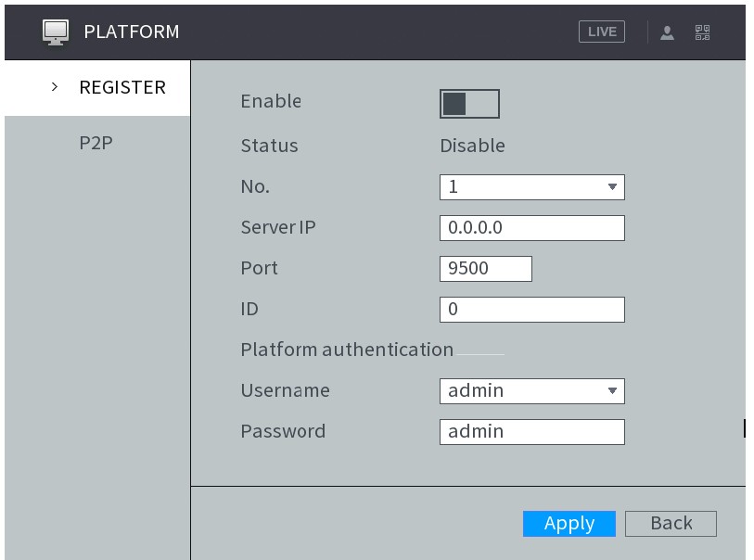Select the ID input field
The width and height of the screenshot is (754, 560).
pyautogui.click(x=531, y=310)
